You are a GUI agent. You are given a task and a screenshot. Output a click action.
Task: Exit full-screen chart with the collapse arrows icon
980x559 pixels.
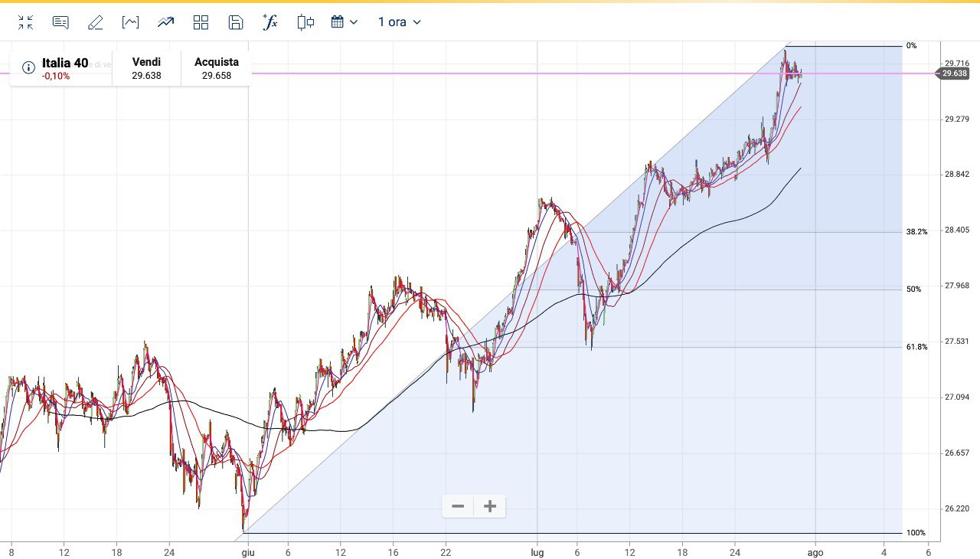pyautogui.click(x=26, y=22)
